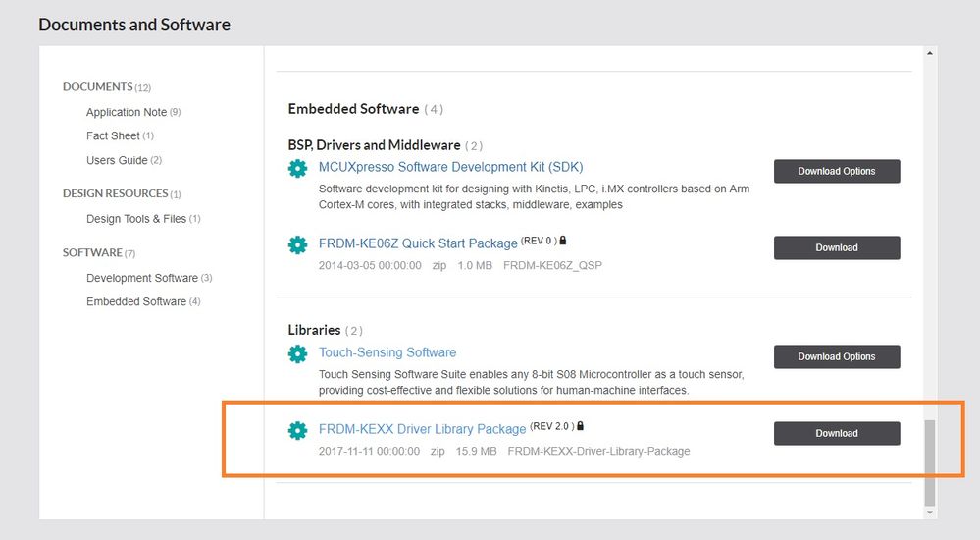Viewport: 980px width, 540px height.
Task: Download the FRDM-KE06Z Quick Start Package
Action: point(836,247)
